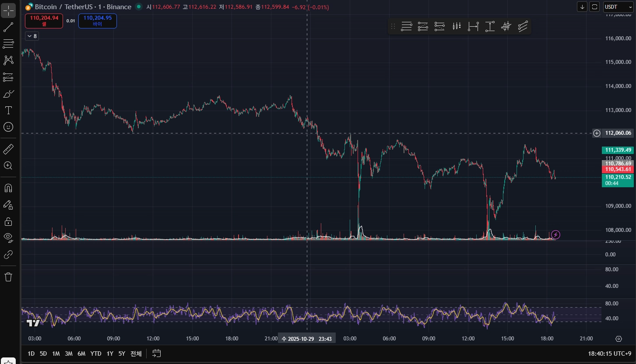The image size is (636, 364).
Task: Select the 1M time range
Action: click(x=56, y=353)
